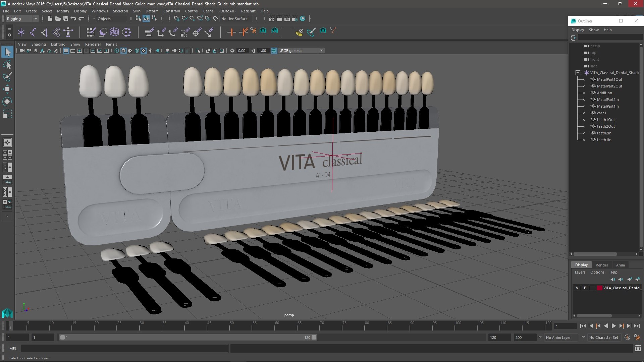Viewport: 644px width, 362px height.
Task: Open the Rigging menu set dropdown
Action: click(x=22, y=19)
